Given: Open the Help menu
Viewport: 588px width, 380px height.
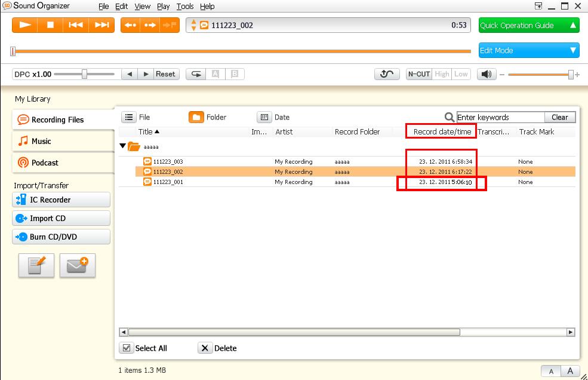Looking at the screenshot, I should tap(207, 7).
